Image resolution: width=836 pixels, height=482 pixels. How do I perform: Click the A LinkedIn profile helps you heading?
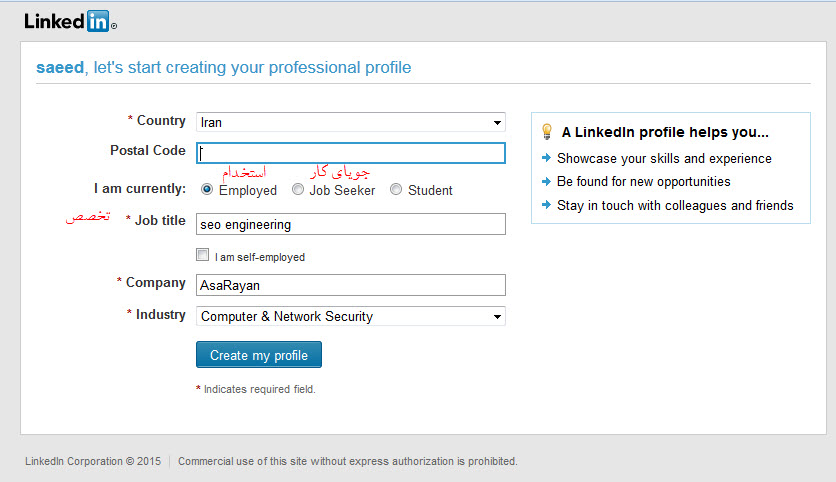665,131
